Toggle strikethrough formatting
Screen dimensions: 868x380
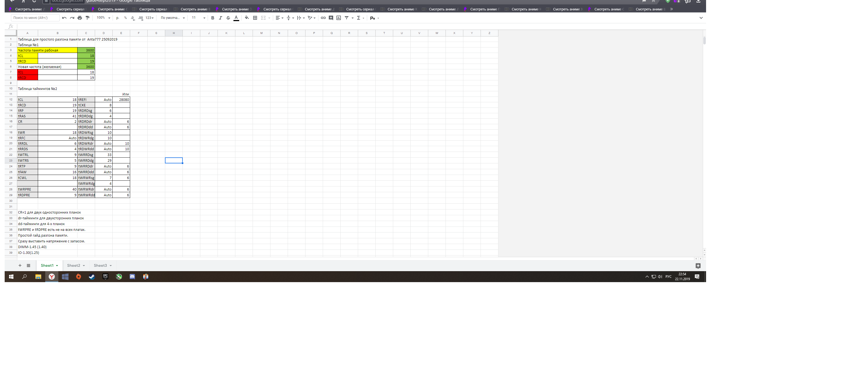click(x=228, y=18)
